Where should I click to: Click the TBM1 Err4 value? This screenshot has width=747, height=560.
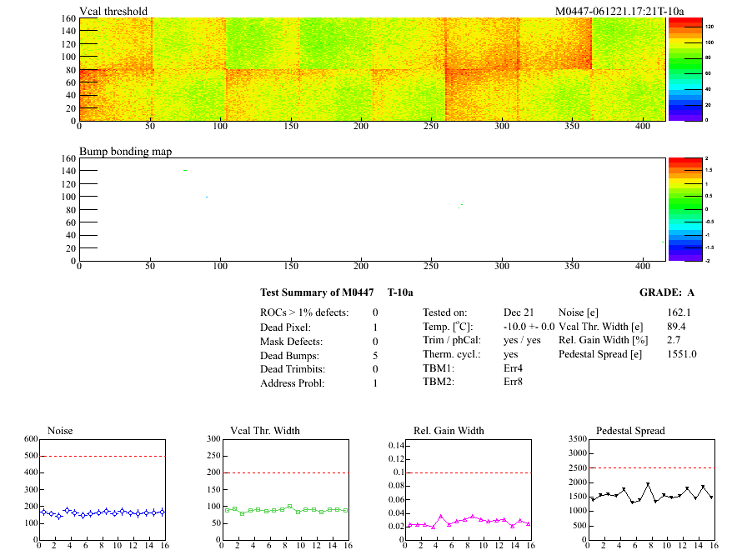click(514, 367)
